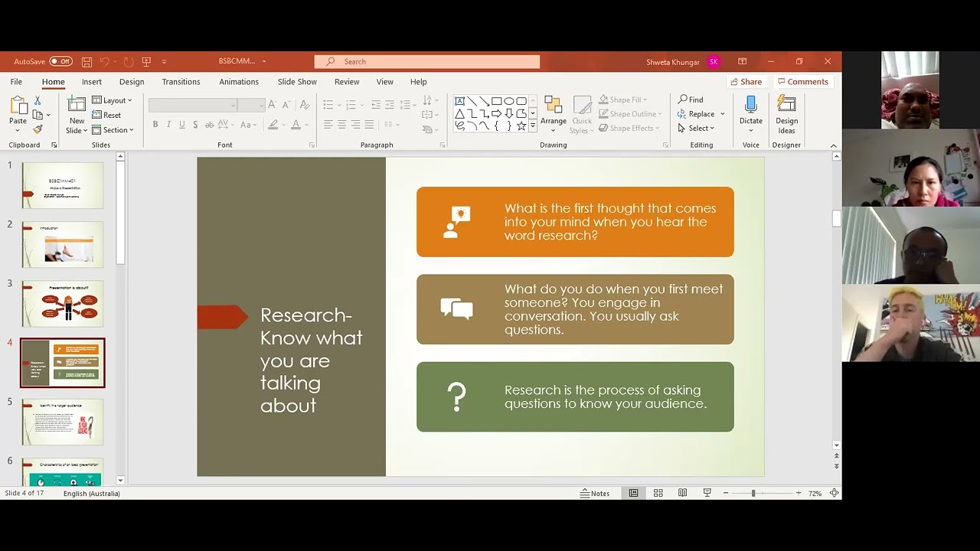The image size is (980, 551).
Task: Select the star shape in gallery
Action: pyautogui.click(x=521, y=126)
